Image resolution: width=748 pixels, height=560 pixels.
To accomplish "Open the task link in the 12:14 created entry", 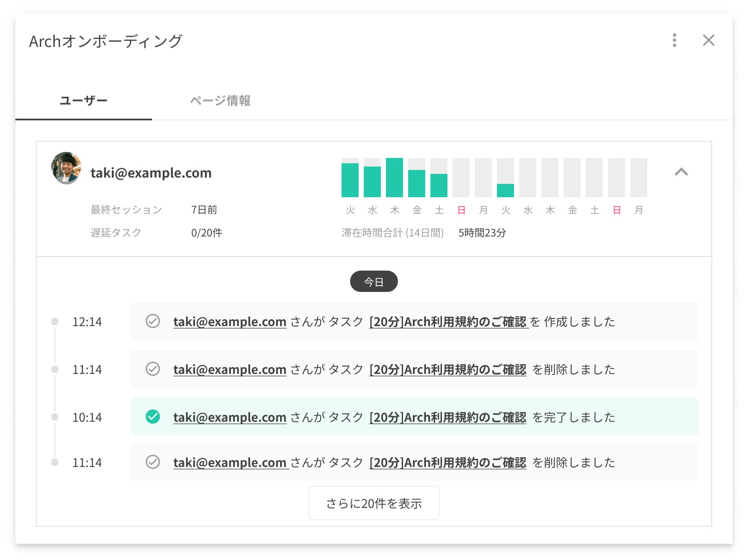I will point(447,322).
